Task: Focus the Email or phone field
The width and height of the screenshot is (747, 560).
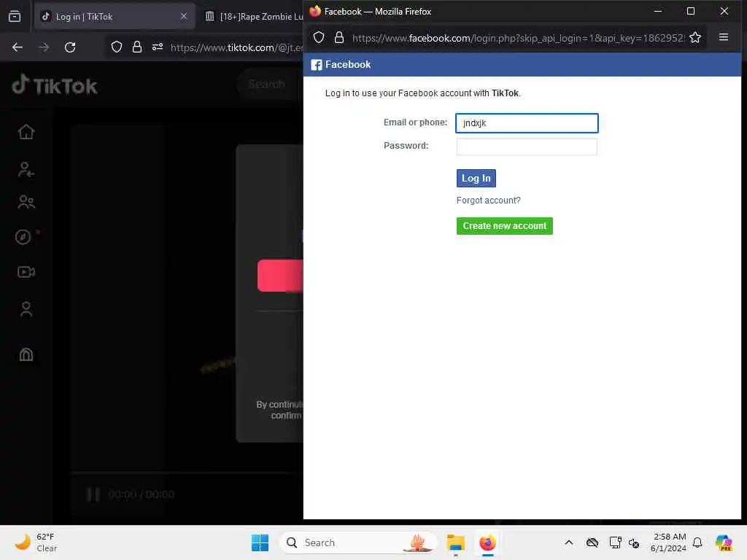Action: (527, 122)
